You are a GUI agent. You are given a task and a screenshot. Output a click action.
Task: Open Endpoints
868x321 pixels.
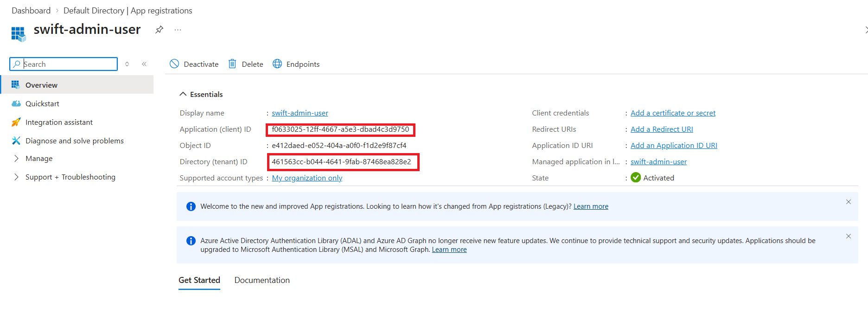coord(296,64)
